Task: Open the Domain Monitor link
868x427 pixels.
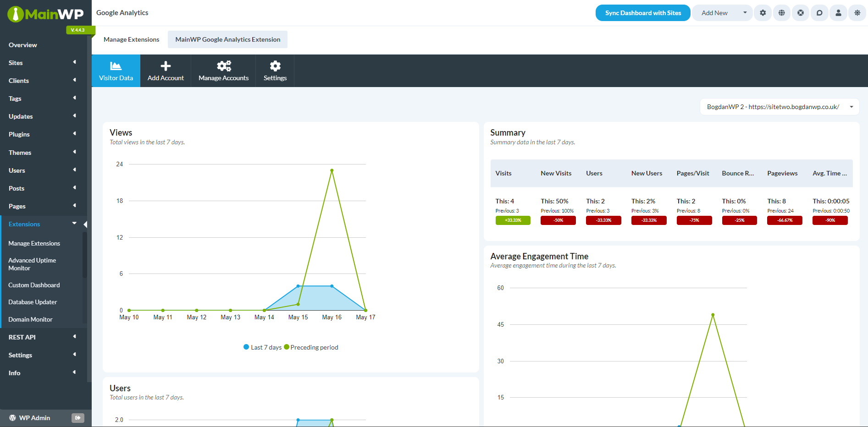Action: [x=30, y=319]
